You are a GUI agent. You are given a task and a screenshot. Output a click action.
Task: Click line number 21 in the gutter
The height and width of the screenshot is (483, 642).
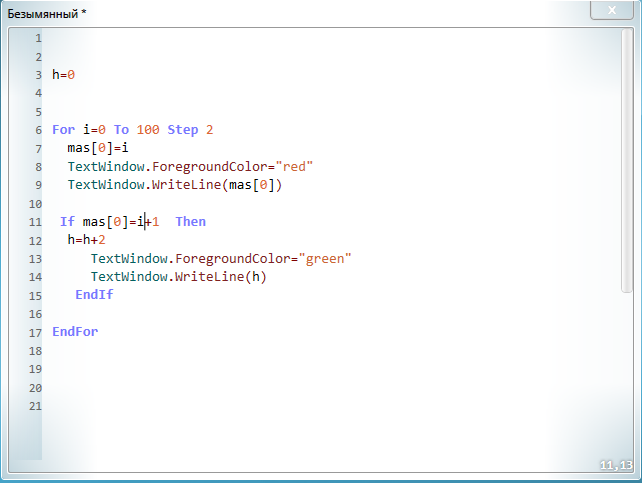click(36, 406)
